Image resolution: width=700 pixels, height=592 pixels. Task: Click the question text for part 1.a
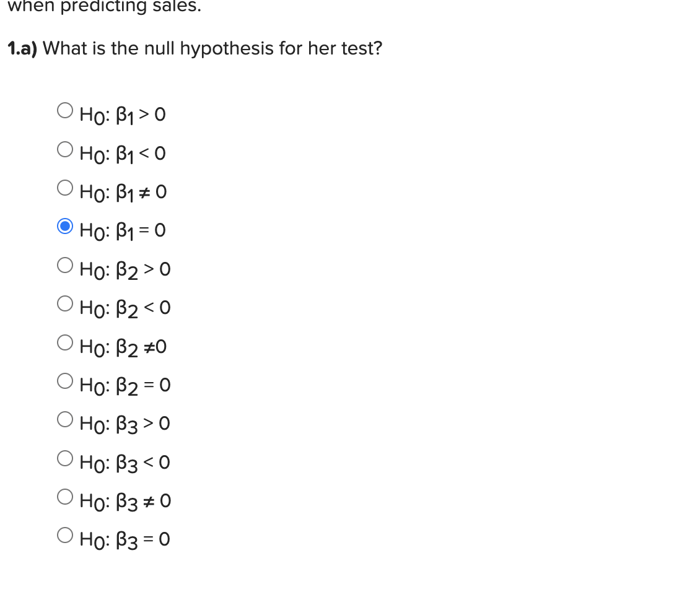point(195,48)
